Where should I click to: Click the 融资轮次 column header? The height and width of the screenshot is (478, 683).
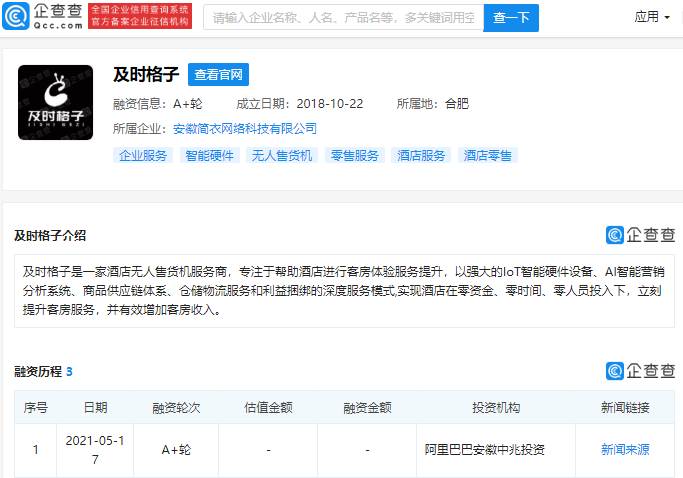click(x=176, y=408)
